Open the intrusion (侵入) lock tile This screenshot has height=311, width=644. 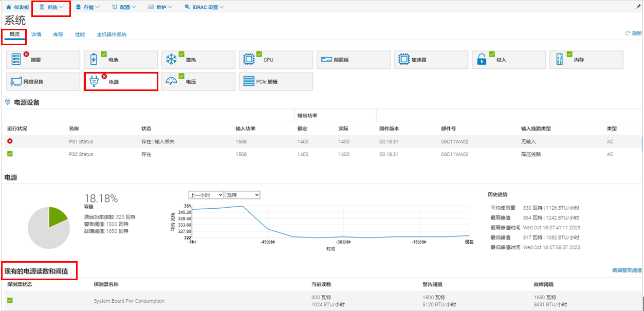pyautogui.click(x=482, y=60)
